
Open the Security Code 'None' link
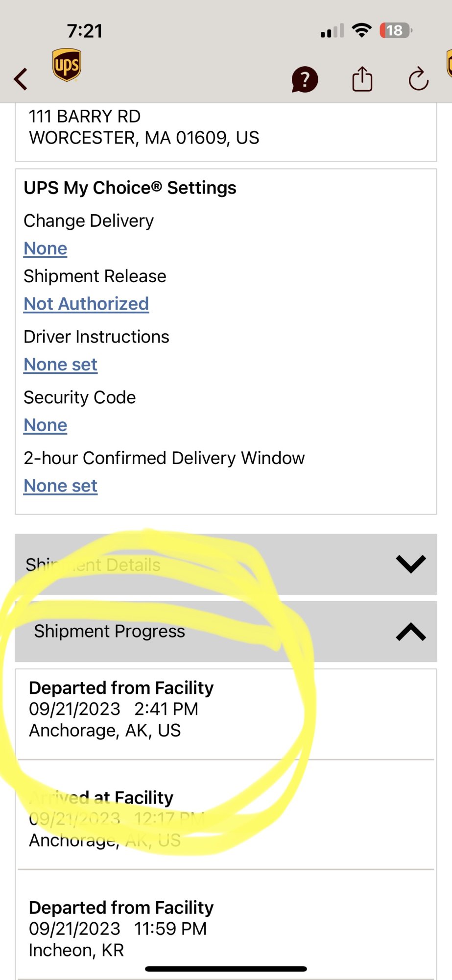[x=46, y=425]
